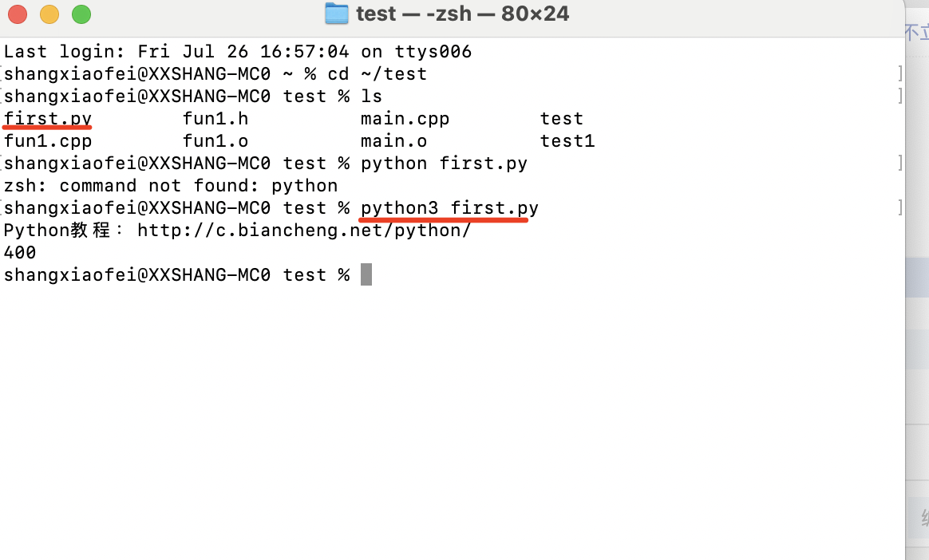Click fun1.o in the ls listing
Viewport: 929px width, 560px height.
pos(215,141)
